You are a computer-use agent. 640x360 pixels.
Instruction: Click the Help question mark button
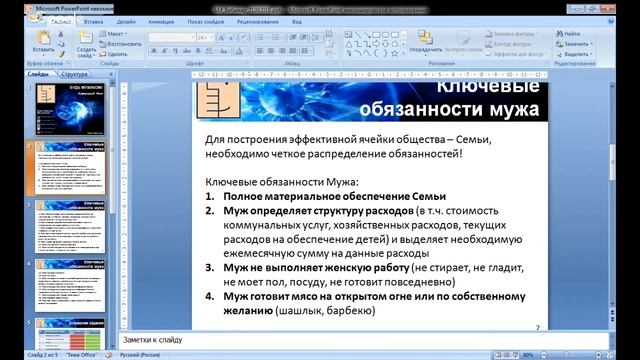point(611,22)
